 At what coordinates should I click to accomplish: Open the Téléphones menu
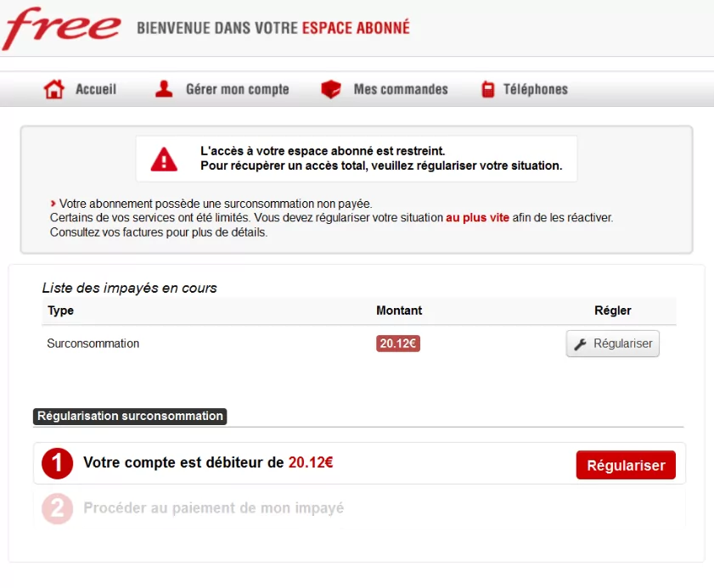pyautogui.click(x=536, y=89)
